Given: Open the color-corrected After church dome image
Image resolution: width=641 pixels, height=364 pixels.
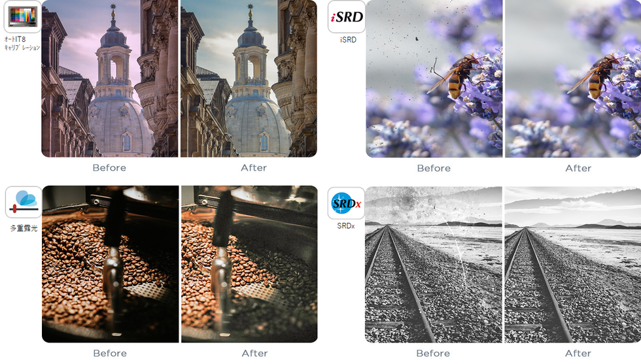Looking at the screenshot, I should coord(249,78).
